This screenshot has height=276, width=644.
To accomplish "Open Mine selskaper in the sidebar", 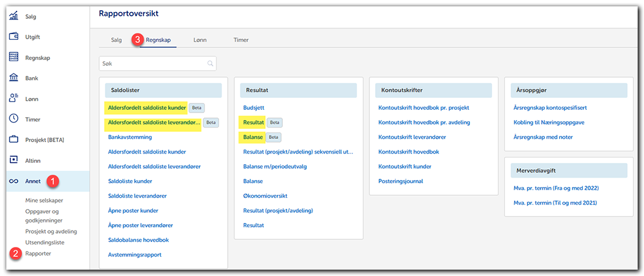I will coord(45,200).
